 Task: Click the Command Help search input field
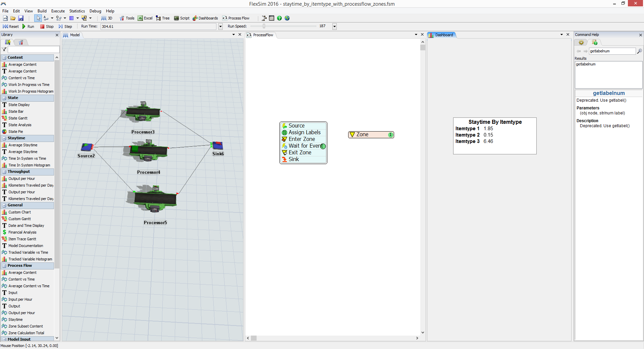(612, 51)
